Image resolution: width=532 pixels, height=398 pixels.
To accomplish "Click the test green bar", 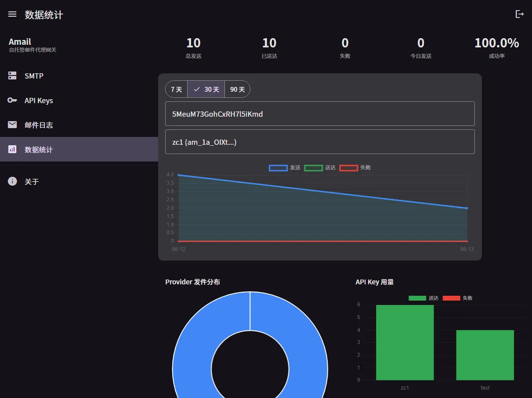I will pyautogui.click(x=485, y=355).
